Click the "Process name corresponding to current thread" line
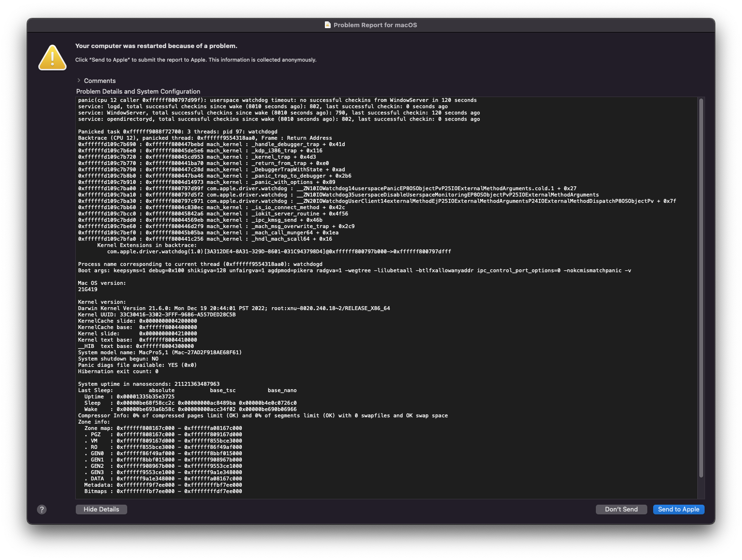Image resolution: width=742 pixels, height=560 pixels. point(200,264)
